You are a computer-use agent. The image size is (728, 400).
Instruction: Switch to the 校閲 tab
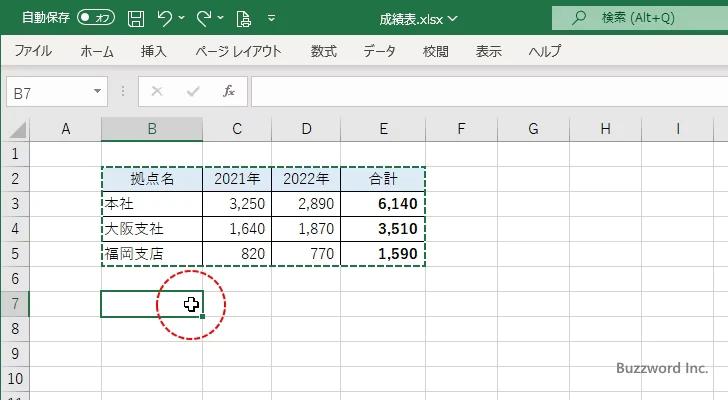pos(436,51)
